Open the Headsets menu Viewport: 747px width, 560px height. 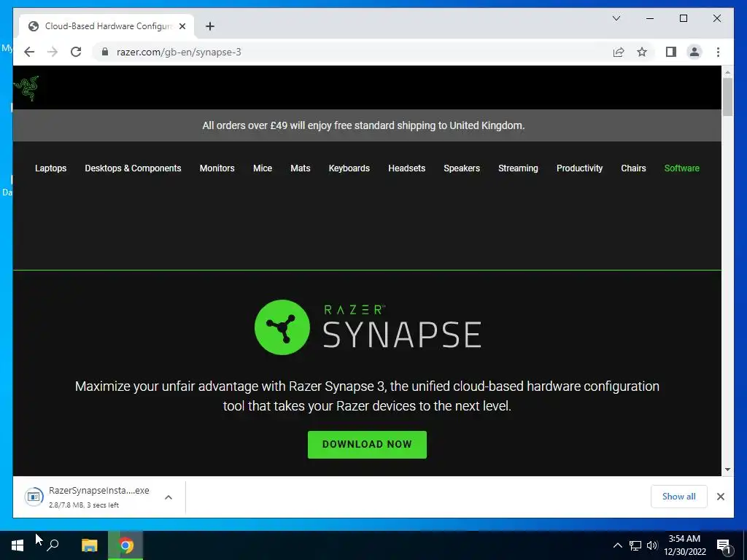coord(407,168)
